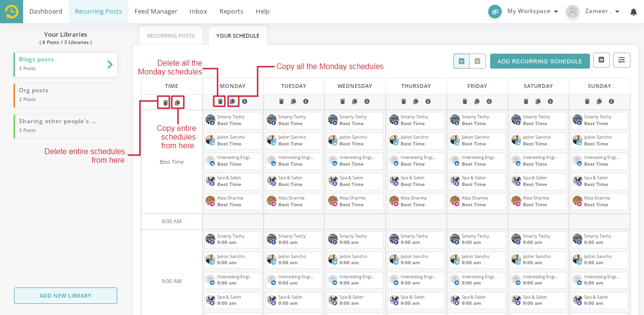The width and height of the screenshot is (644, 315).
Task: Delete all Thursday schedules
Action: point(404,101)
